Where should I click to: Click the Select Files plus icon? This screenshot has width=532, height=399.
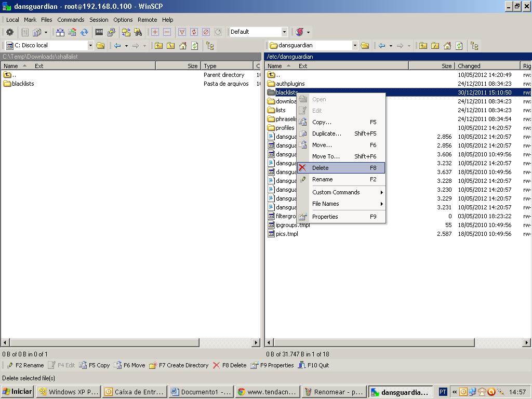(155, 32)
